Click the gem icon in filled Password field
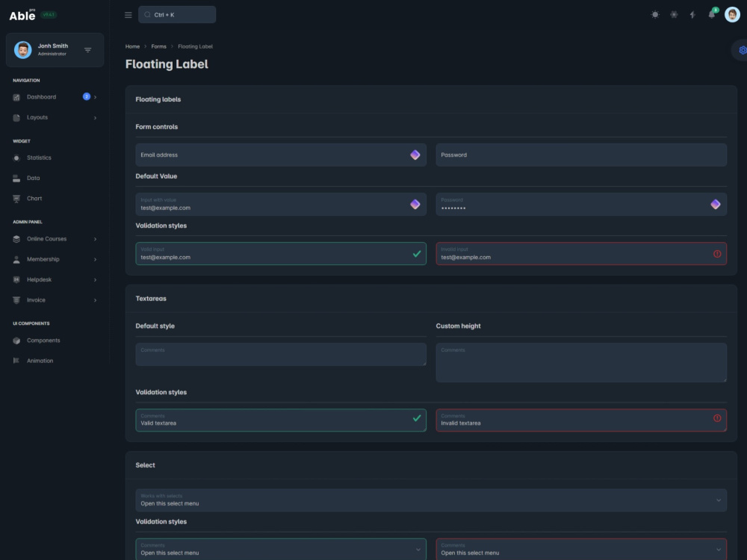Image resolution: width=747 pixels, height=560 pixels. coord(716,205)
